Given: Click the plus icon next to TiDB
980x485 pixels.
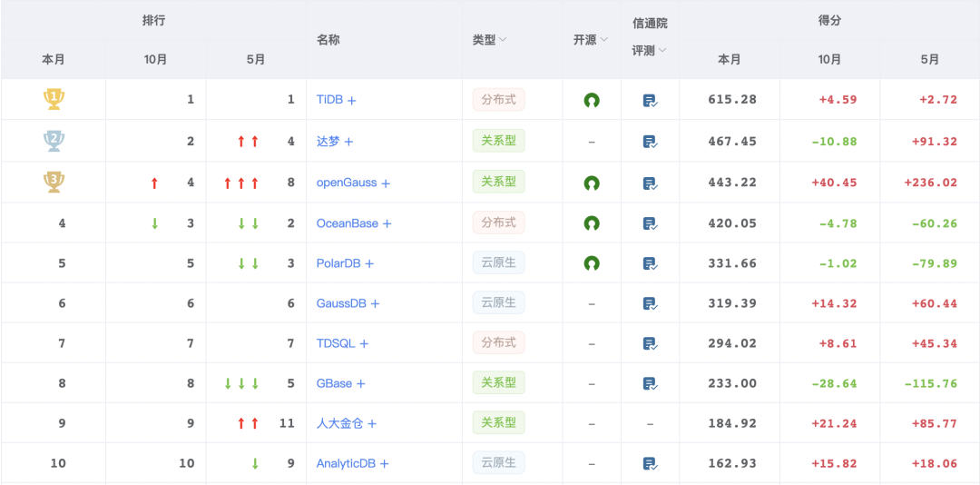Looking at the screenshot, I should 352,100.
